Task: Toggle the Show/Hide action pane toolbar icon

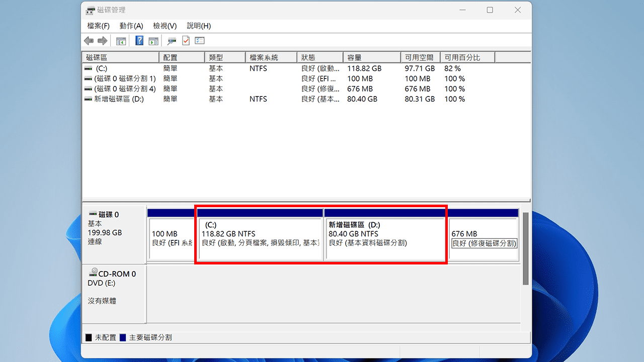Action: pyautogui.click(x=153, y=41)
